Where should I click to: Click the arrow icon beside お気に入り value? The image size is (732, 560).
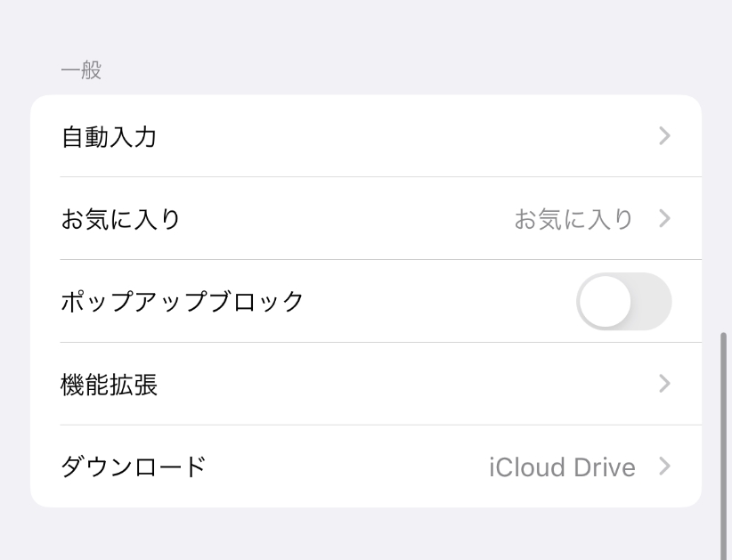click(x=664, y=218)
